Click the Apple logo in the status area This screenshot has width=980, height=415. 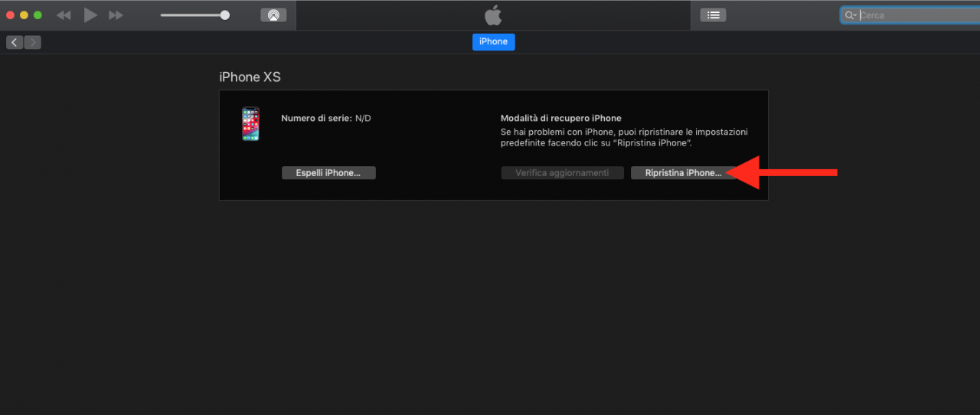coord(493,15)
